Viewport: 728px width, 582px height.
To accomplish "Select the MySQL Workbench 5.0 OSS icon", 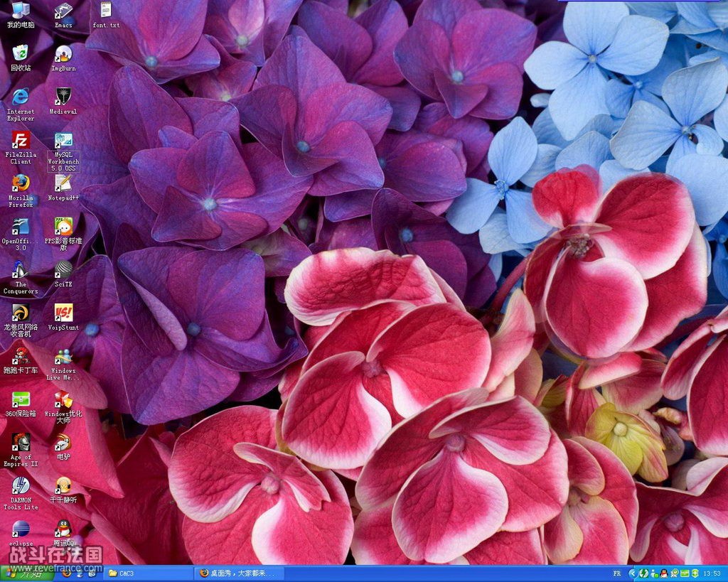I will pyautogui.click(x=63, y=152).
